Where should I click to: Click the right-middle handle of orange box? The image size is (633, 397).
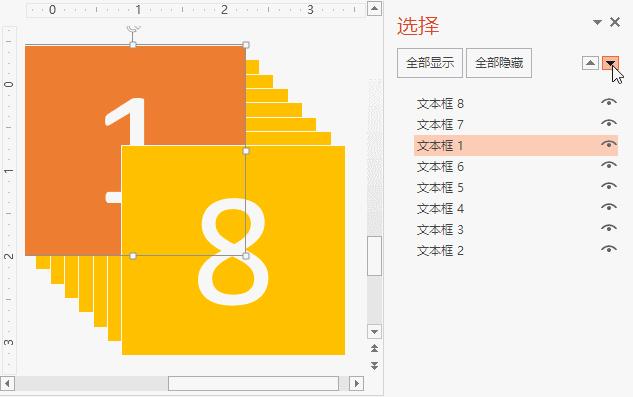pos(246,151)
